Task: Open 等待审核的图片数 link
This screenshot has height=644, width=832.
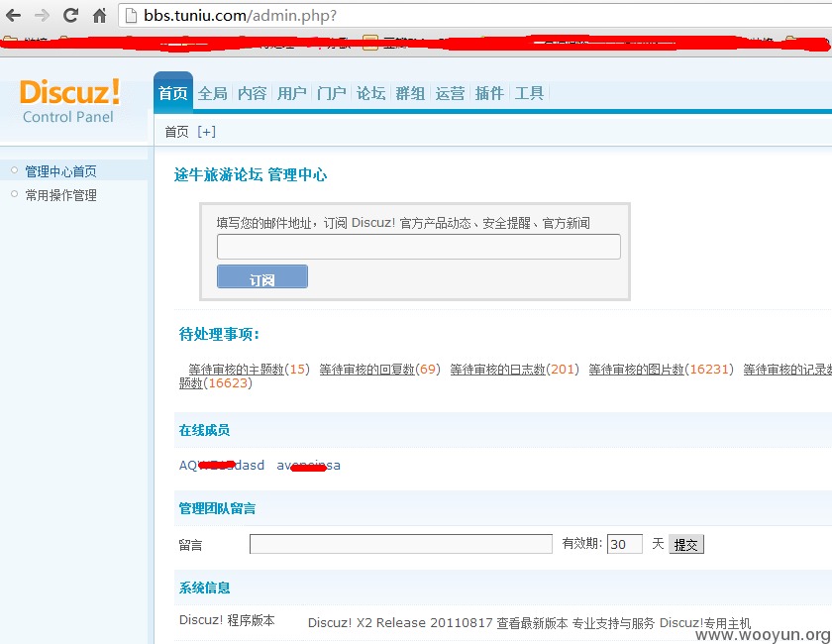Action: coord(636,369)
